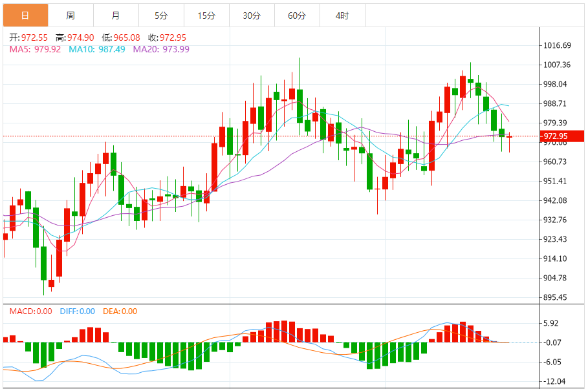
Task: Click the MACD:0.00 indicator label
Action: point(31,311)
